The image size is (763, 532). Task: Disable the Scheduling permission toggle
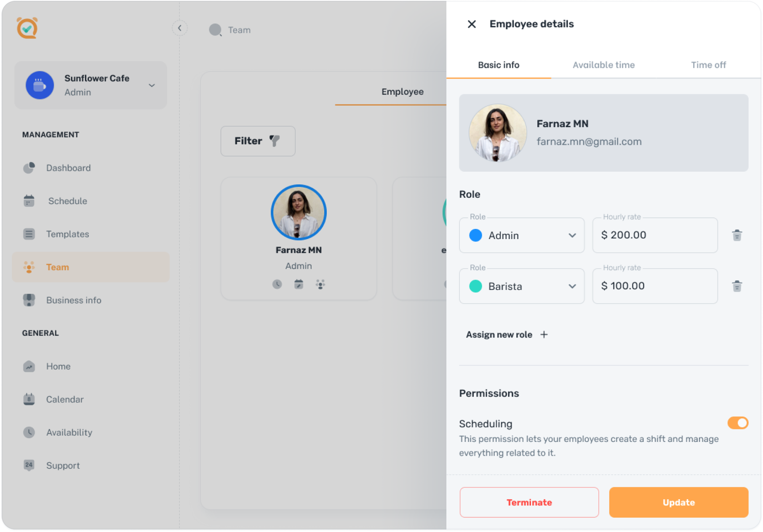point(737,423)
